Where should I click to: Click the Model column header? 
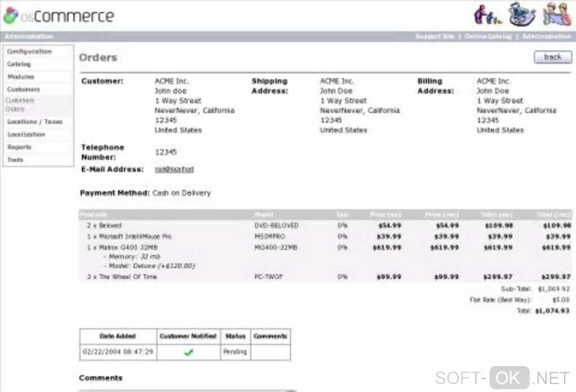tap(264, 215)
